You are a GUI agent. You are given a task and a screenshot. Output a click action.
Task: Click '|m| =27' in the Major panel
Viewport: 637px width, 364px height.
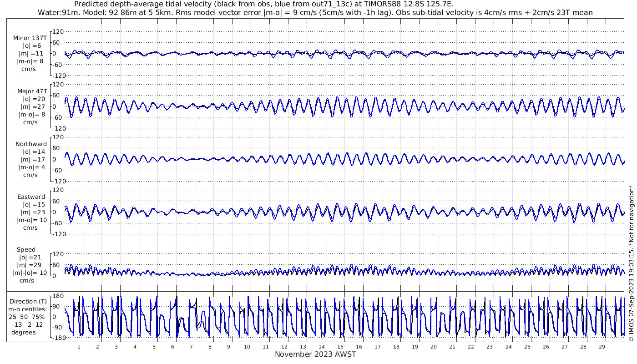point(34,106)
